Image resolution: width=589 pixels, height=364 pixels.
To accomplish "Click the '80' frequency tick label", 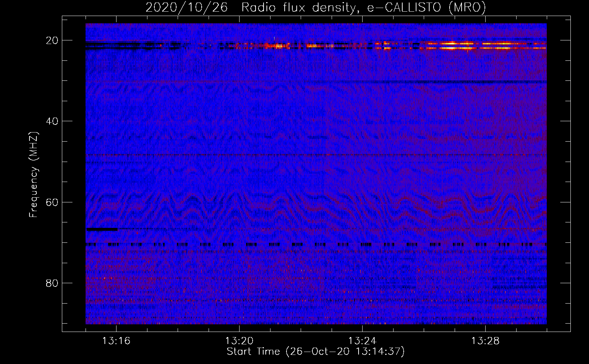I will click(x=52, y=283).
